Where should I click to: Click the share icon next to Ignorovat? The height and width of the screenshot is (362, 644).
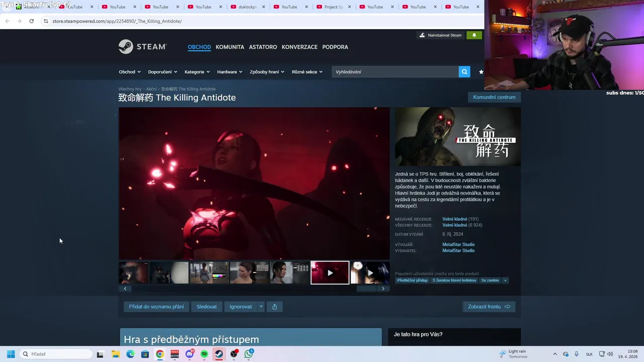[x=275, y=307]
